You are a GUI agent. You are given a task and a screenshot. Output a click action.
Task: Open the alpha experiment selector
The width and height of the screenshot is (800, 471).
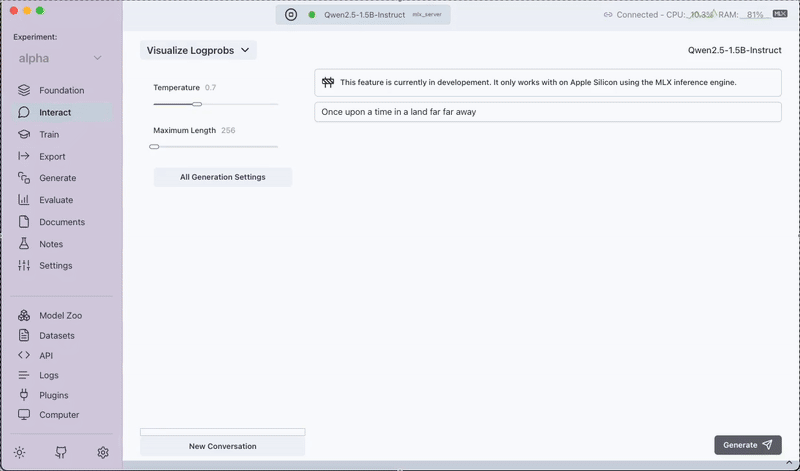[x=60, y=58]
